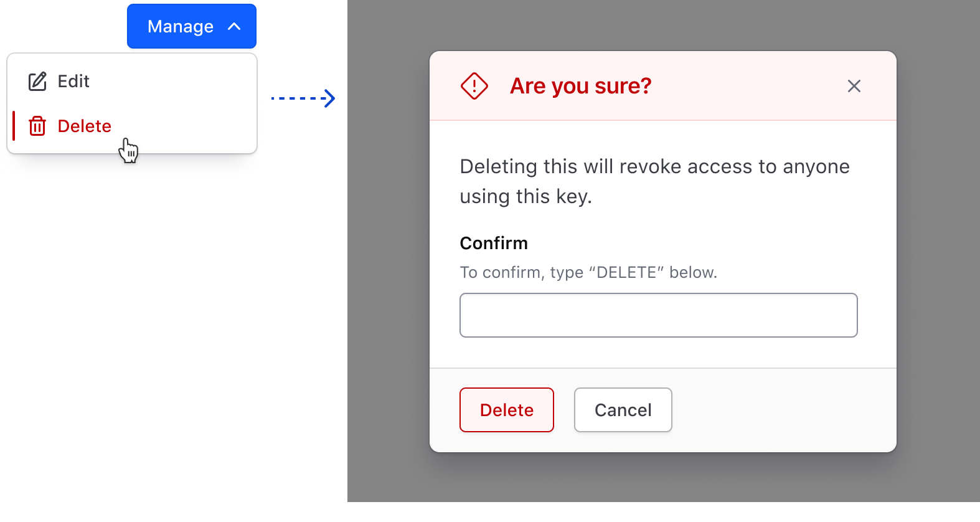Click the upward chevron on the Manage button
This screenshot has height=522, width=980.
[235, 26]
